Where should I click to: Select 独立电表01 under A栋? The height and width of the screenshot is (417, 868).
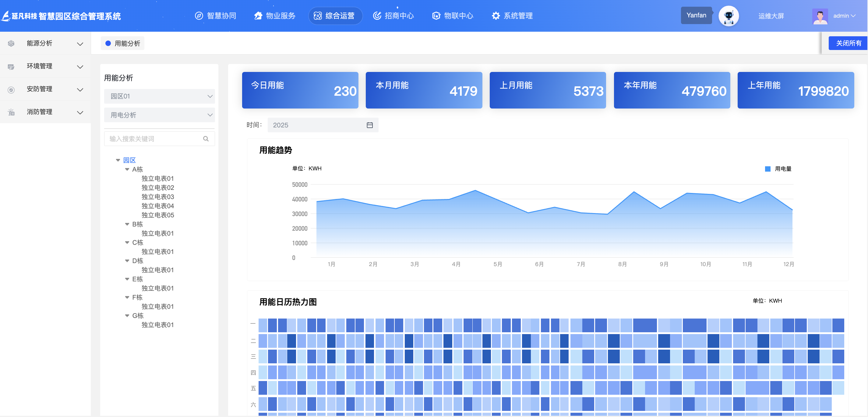tap(158, 178)
